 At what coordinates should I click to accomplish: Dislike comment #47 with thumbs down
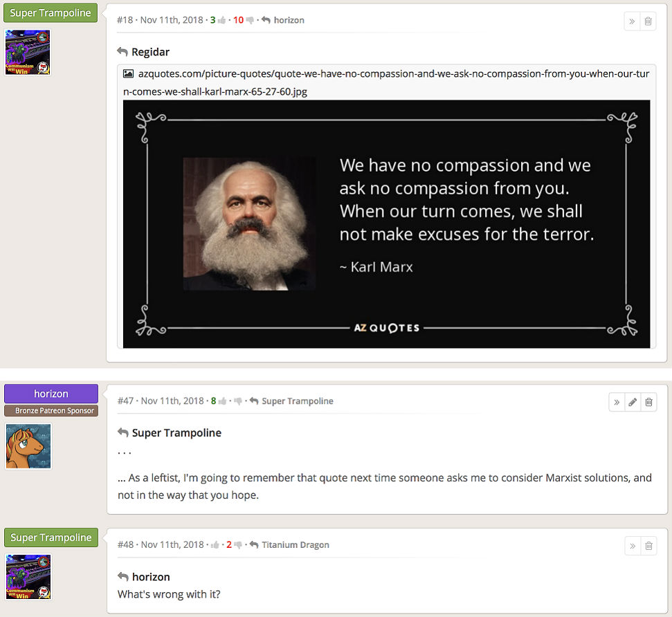[x=238, y=401]
